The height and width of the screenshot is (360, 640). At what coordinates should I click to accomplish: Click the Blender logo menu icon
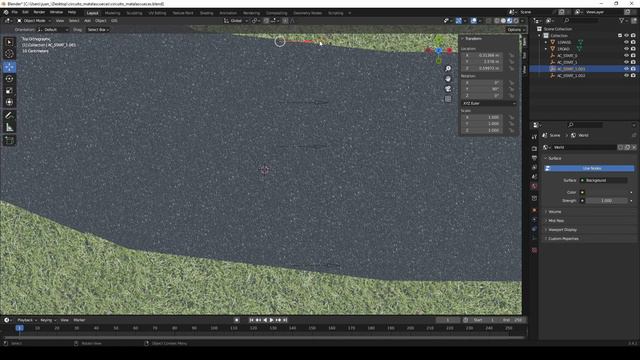coord(6,12)
